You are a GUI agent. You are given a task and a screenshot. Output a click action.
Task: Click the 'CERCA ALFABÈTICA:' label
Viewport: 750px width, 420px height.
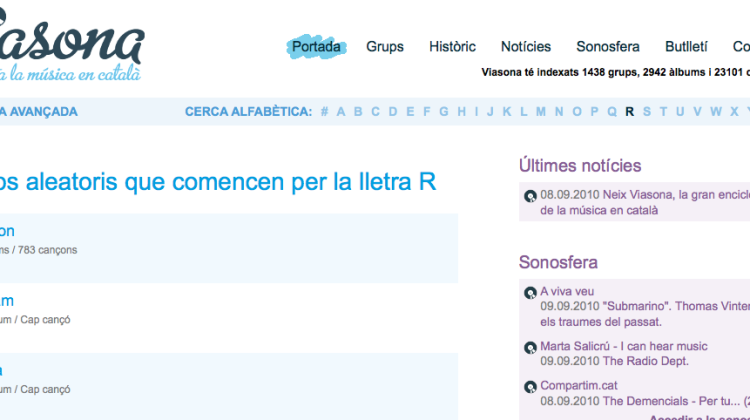point(248,111)
